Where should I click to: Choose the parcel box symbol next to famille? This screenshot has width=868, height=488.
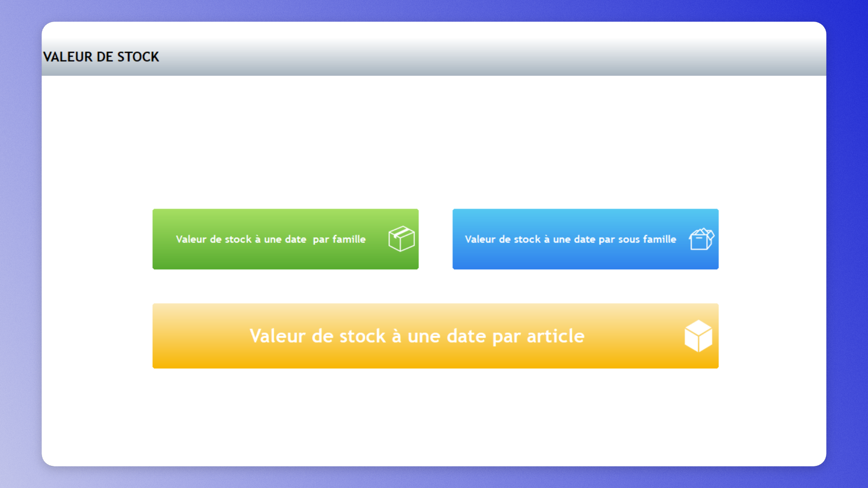[x=401, y=239]
